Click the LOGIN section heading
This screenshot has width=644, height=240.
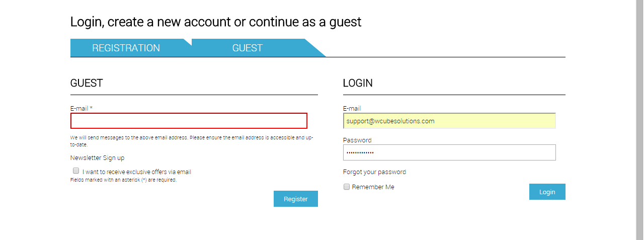pos(358,83)
